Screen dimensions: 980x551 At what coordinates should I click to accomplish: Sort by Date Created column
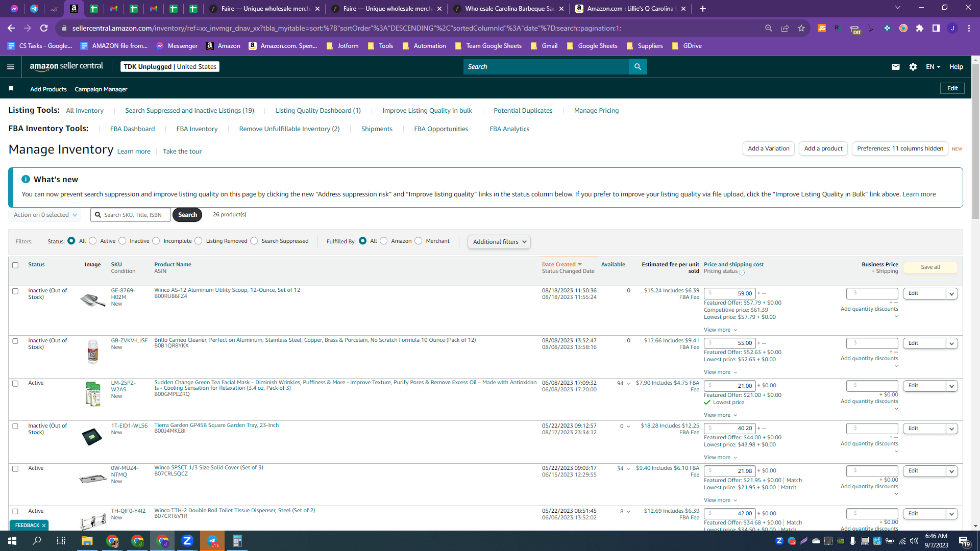pos(561,265)
